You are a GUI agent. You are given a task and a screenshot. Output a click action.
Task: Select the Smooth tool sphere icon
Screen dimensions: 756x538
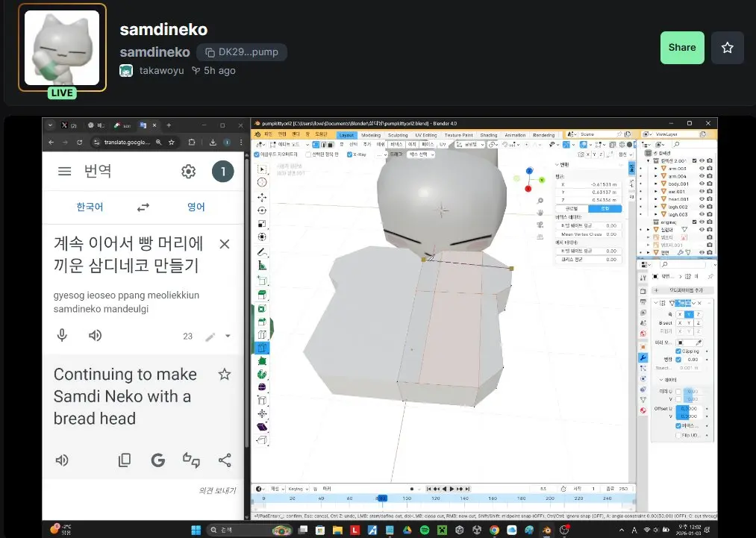click(x=262, y=387)
